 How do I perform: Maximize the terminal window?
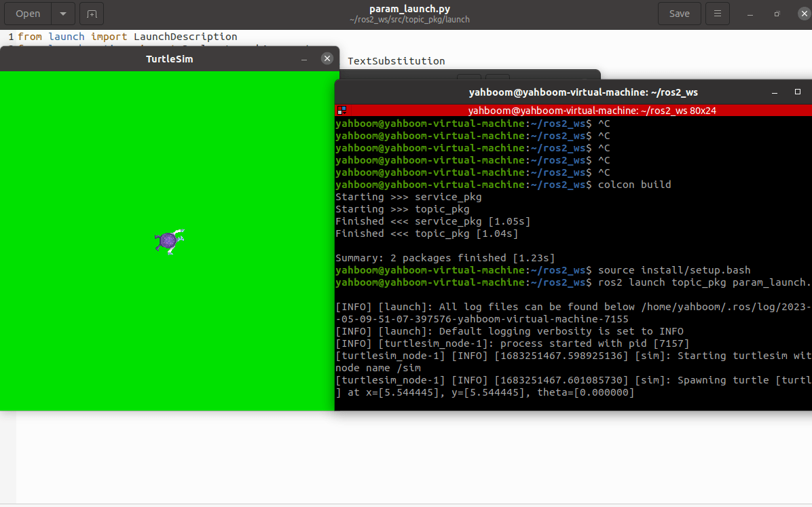point(798,92)
